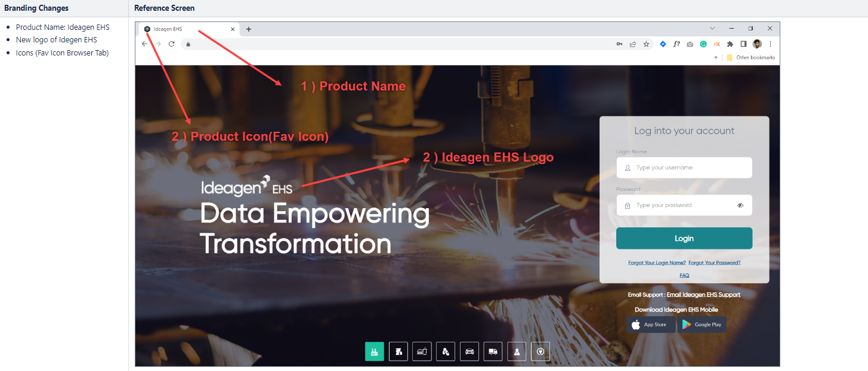Viewport: 868px width, 371px height.
Task: Expand hidden bookmarks double chevron
Action: [716, 57]
